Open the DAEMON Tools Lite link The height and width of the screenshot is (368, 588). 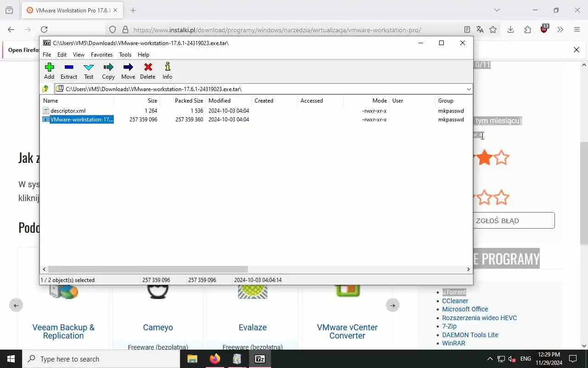pyautogui.click(x=470, y=335)
